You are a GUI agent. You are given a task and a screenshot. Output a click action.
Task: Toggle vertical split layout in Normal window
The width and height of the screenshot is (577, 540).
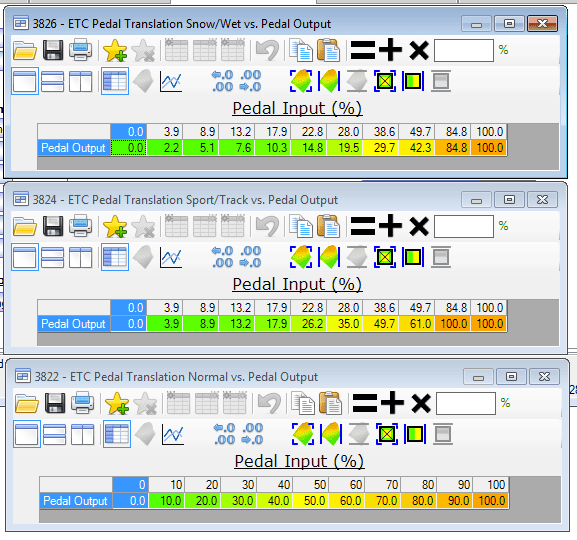point(83,434)
